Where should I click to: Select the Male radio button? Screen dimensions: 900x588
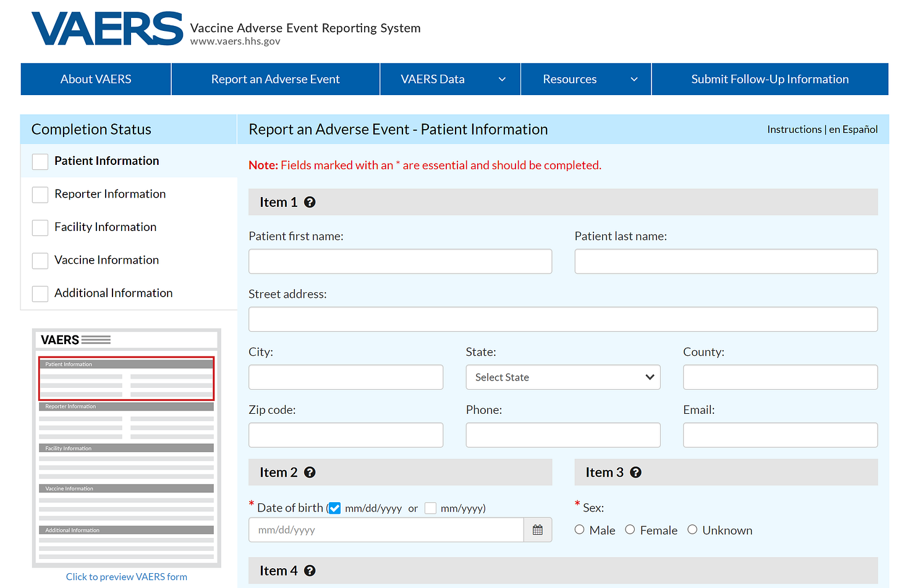pyautogui.click(x=579, y=529)
